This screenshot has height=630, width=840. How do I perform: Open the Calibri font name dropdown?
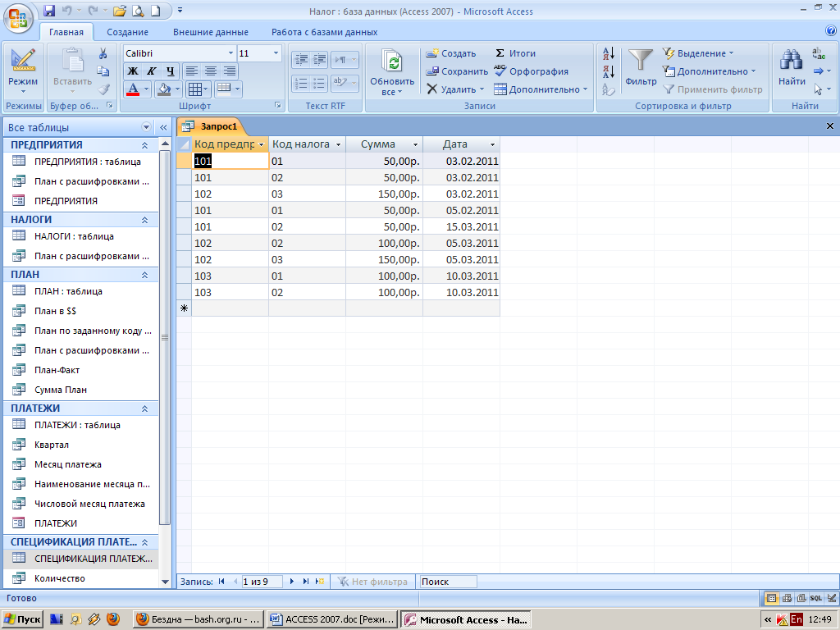(231, 53)
